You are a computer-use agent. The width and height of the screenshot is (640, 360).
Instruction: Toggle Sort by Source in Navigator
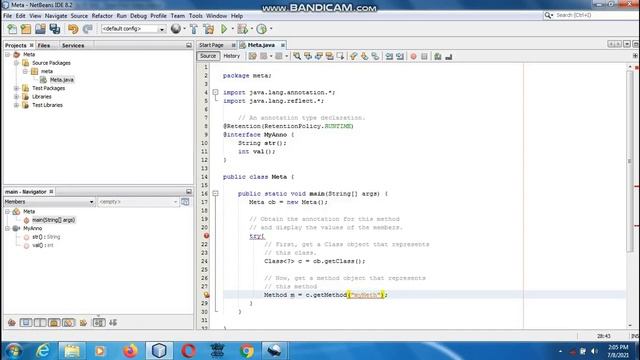pos(113,323)
